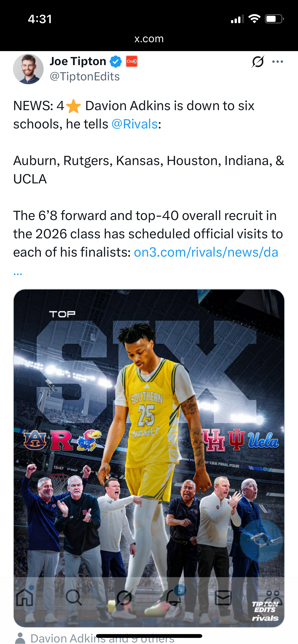Open the Messages envelope tab

(223, 598)
